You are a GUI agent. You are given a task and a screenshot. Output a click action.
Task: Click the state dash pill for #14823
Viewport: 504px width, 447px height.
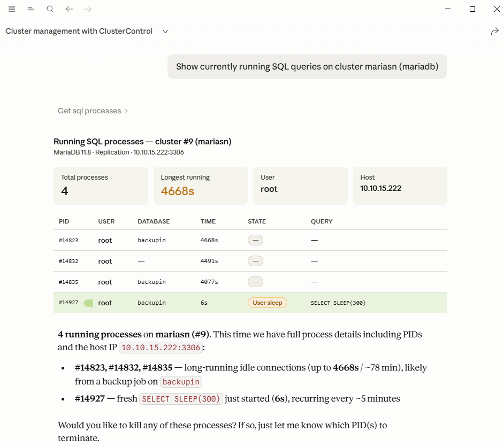[x=256, y=240]
